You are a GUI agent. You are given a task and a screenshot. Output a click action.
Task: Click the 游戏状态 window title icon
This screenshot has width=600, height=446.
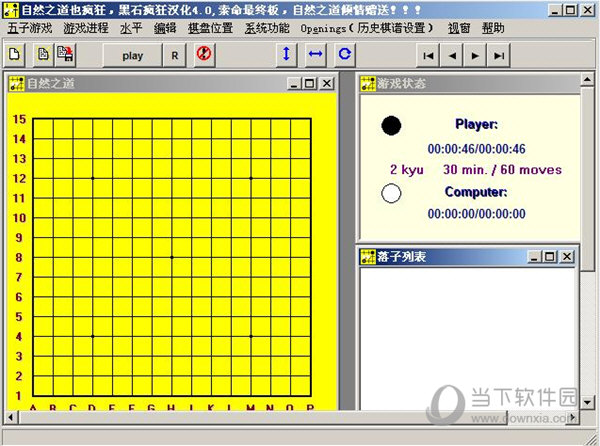(x=368, y=83)
